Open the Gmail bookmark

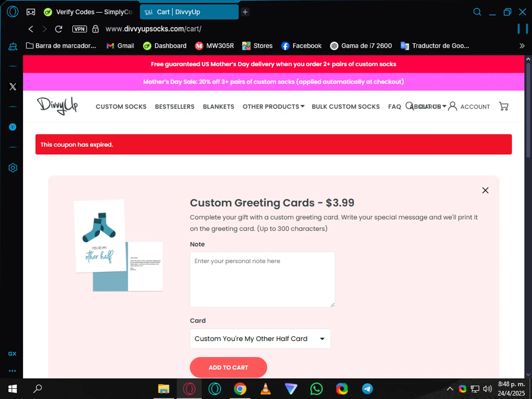pos(120,46)
